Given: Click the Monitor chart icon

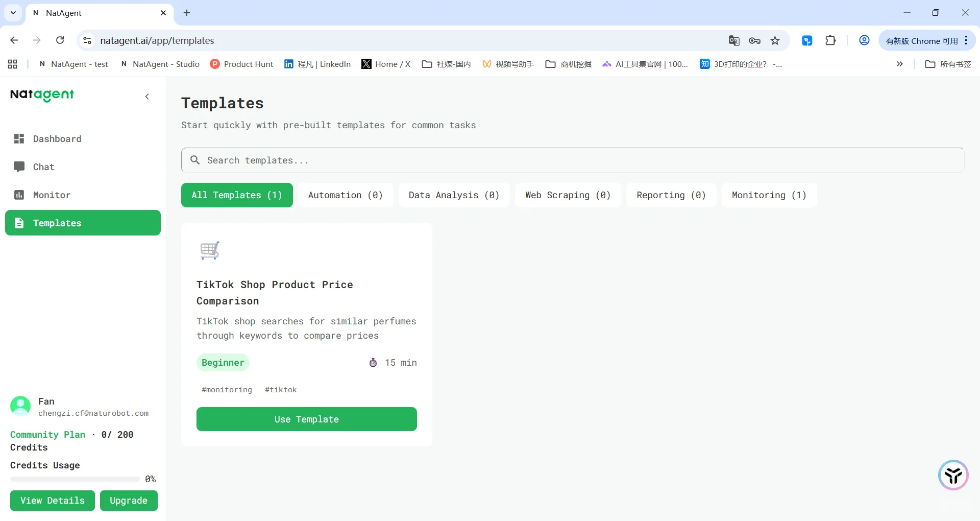Looking at the screenshot, I should point(19,195).
